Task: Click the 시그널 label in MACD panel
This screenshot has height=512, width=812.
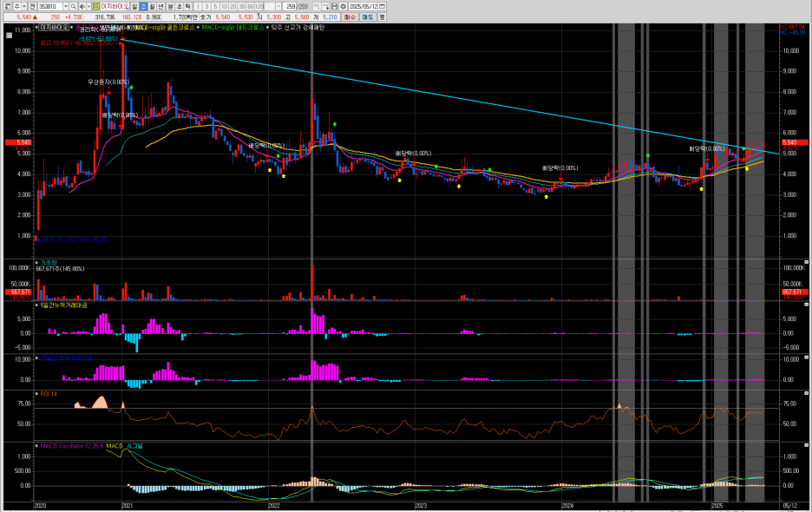Action: [x=134, y=446]
